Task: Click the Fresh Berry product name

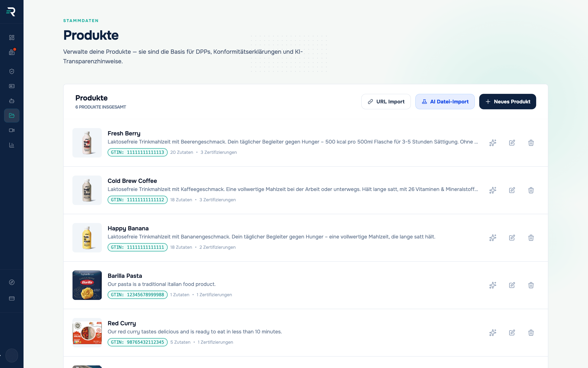Action: coord(124,133)
